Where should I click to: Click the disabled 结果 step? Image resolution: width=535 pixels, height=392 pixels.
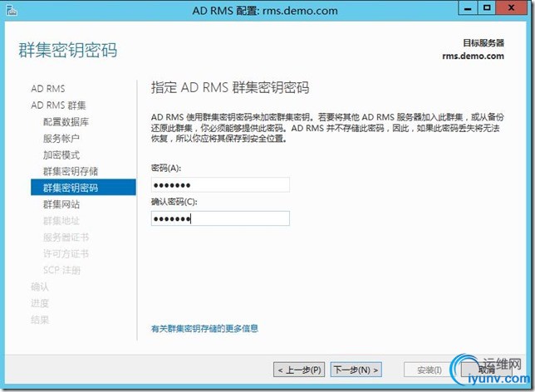[40, 320]
